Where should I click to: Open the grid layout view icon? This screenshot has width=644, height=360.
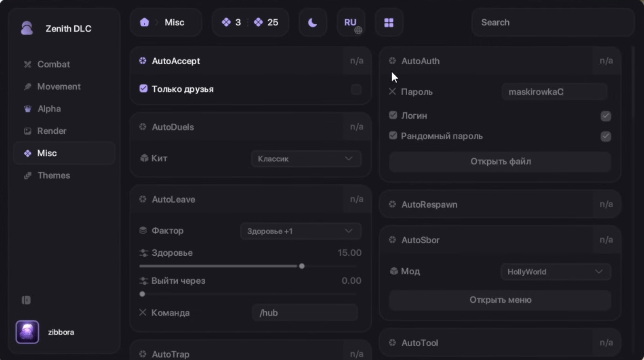tap(389, 22)
